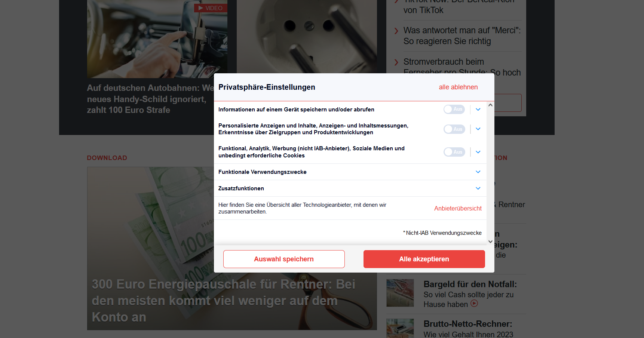Click 'alle ablehnen' link

[458, 87]
